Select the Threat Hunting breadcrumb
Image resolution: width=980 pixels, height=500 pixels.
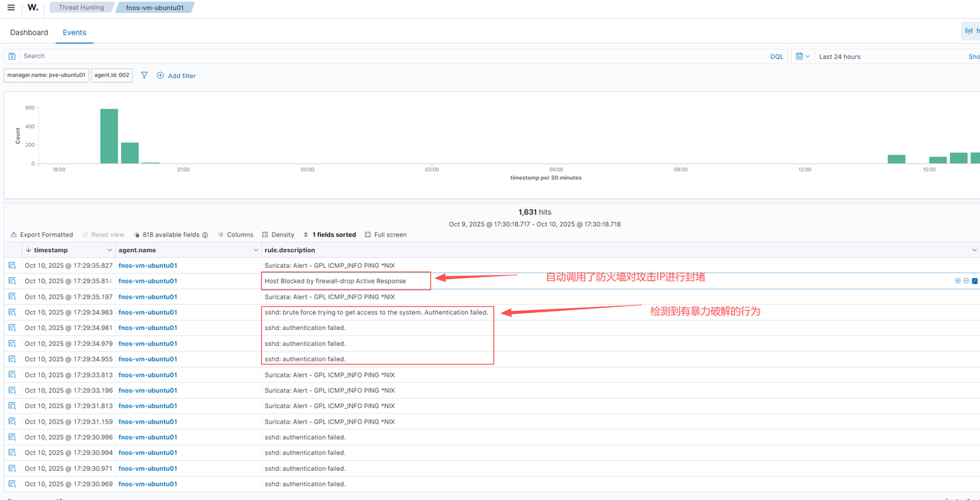tap(80, 8)
